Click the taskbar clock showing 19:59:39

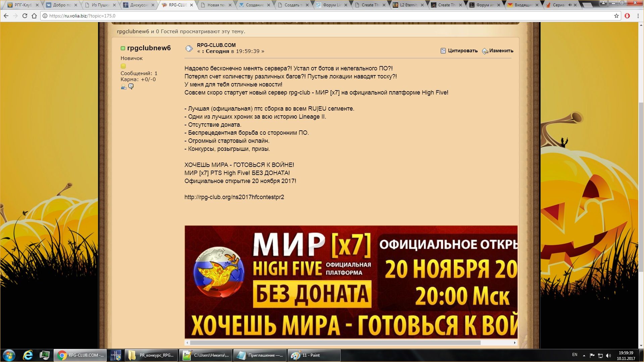pyautogui.click(x=626, y=356)
